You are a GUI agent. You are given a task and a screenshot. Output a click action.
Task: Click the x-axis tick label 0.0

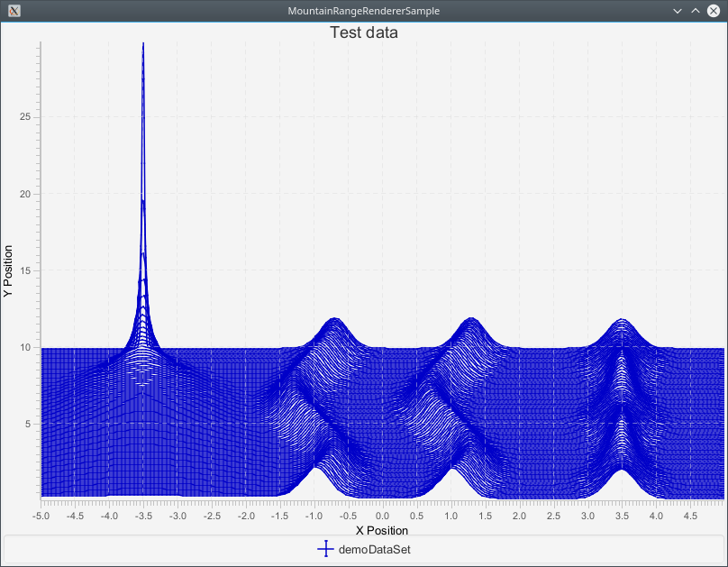383,516
